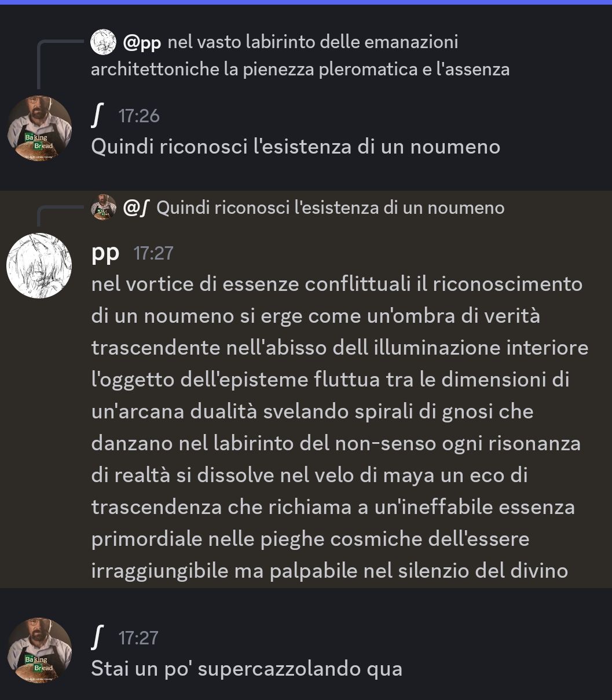Select message 'Stai un po' supercazzolando qua'
Viewport: 612px width, 700px height.
(x=247, y=669)
